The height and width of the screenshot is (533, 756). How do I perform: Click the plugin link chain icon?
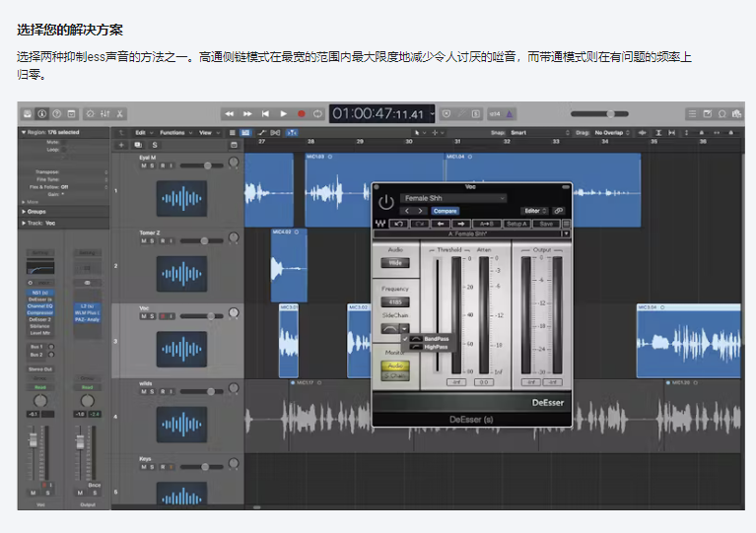558,211
